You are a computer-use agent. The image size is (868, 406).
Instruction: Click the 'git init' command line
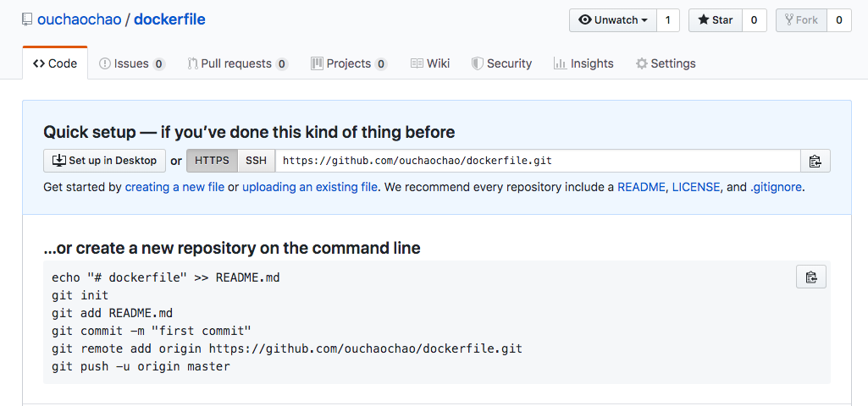(x=80, y=295)
